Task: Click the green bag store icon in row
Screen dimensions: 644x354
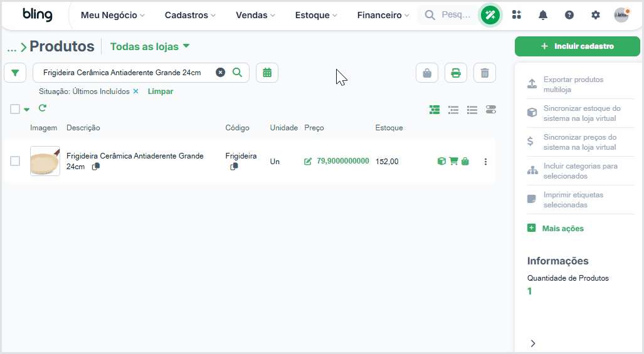Action: (465, 161)
